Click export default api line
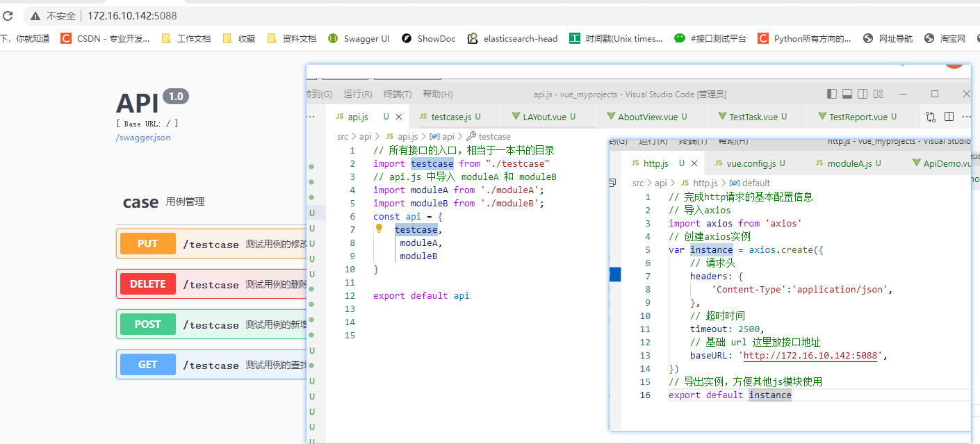The height and width of the screenshot is (444, 980). point(421,296)
